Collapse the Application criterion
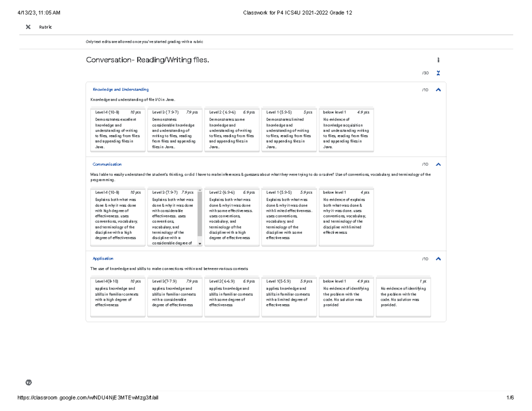Screen dimensions: 532x411 pyautogui.click(x=438, y=258)
